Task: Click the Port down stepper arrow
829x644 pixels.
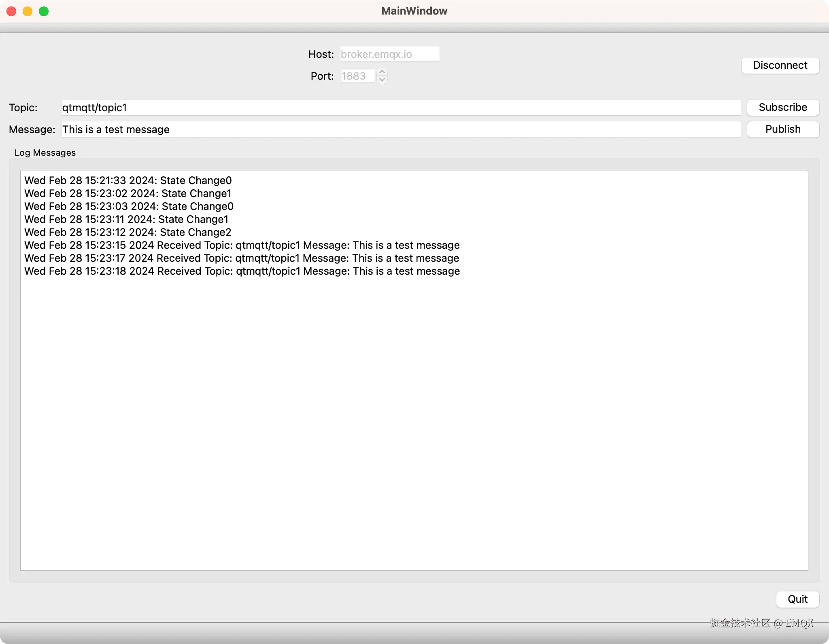Action: pos(382,80)
